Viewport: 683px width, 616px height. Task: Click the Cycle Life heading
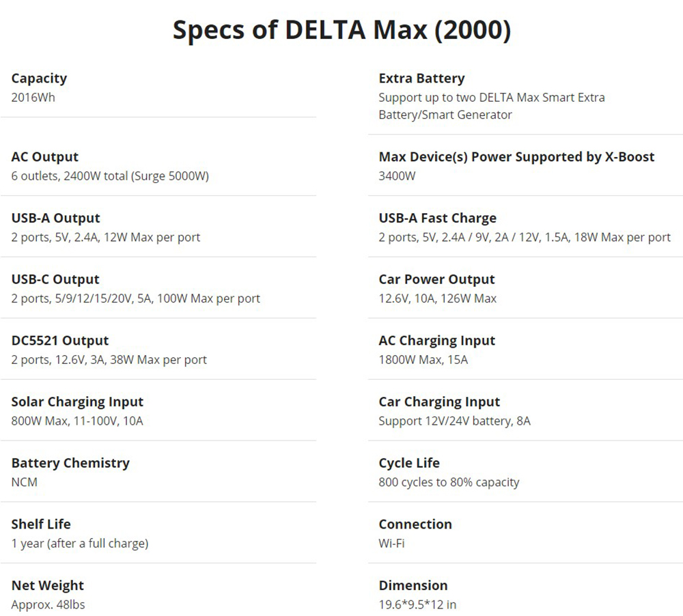pyautogui.click(x=409, y=463)
